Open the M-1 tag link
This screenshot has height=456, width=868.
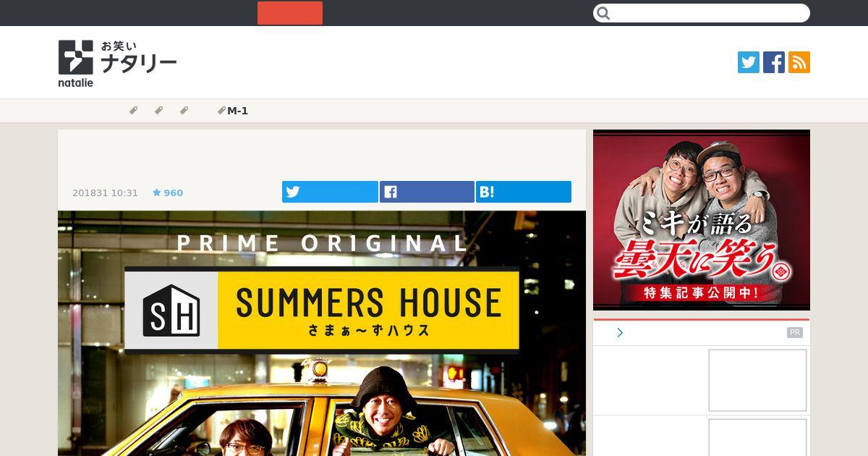pyautogui.click(x=238, y=111)
